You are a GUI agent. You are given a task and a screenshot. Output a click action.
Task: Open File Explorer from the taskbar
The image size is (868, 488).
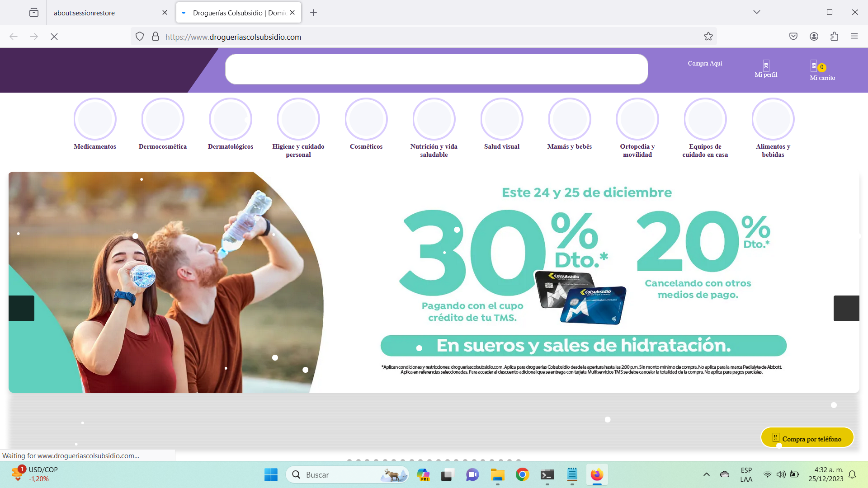pyautogui.click(x=497, y=474)
